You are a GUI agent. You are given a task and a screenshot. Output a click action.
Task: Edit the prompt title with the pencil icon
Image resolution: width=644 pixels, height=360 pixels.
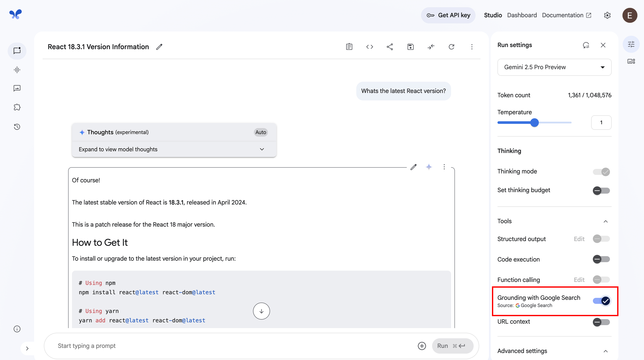pos(159,47)
